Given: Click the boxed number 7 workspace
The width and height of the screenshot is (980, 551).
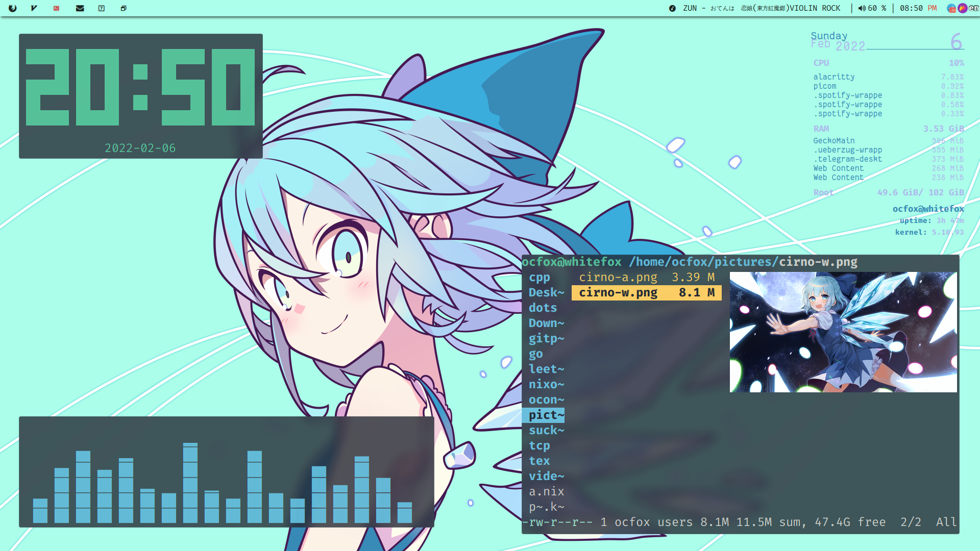Looking at the screenshot, I should [x=102, y=8].
